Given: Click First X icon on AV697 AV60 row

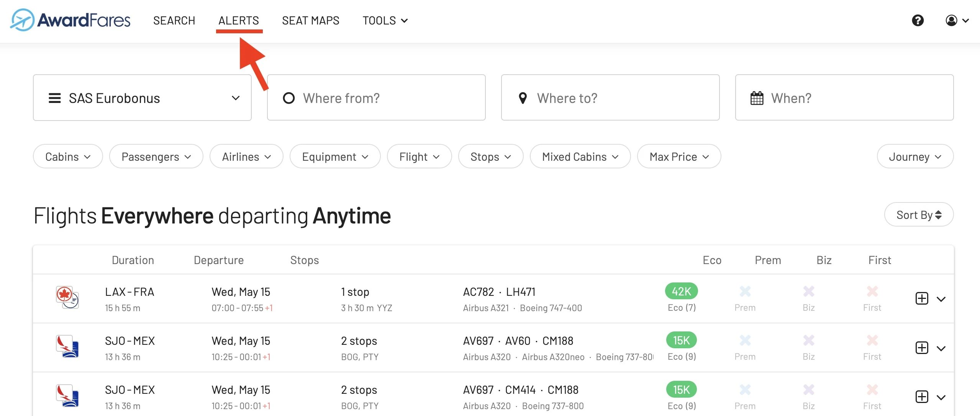Looking at the screenshot, I should point(872,340).
